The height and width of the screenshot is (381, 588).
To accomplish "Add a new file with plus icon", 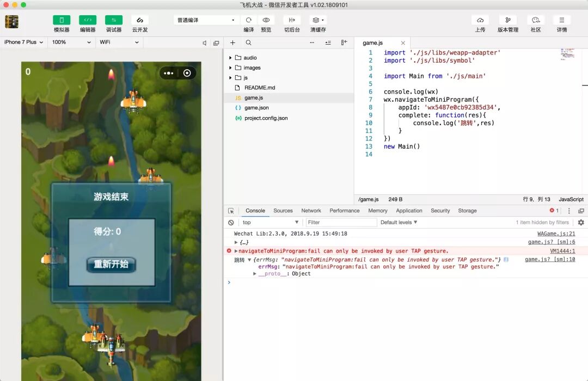I will tap(232, 43).
